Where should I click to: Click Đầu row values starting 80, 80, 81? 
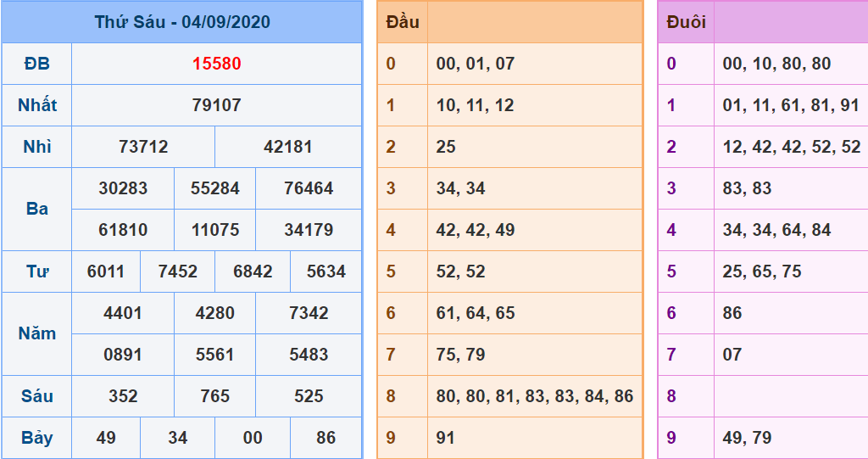[x=534, y=396]
